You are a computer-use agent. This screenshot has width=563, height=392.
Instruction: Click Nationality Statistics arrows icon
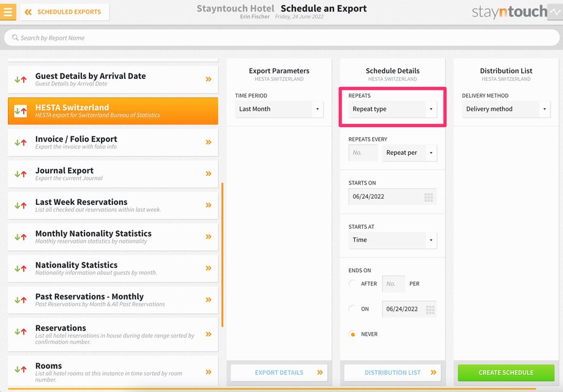(x=20, y=268)
